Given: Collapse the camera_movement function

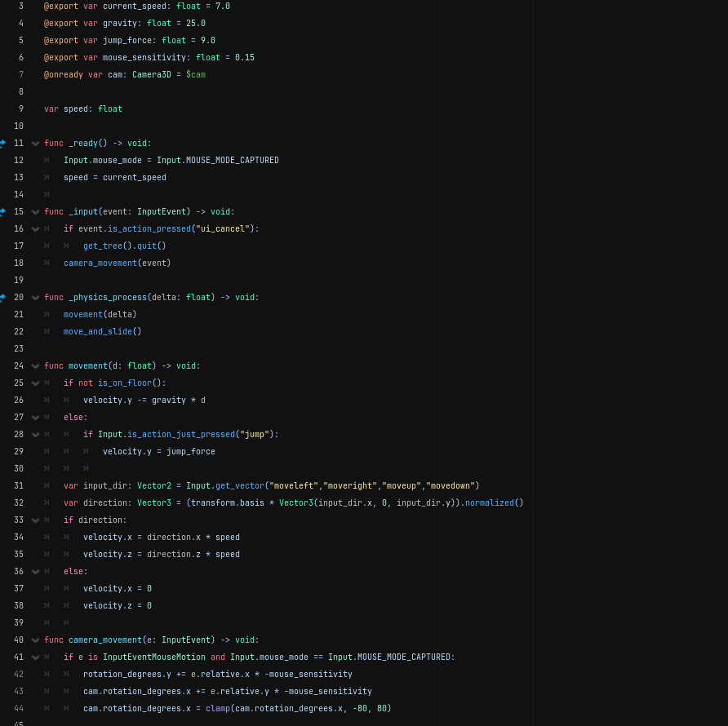Looking at the screenshot, I should pos(35,640).
